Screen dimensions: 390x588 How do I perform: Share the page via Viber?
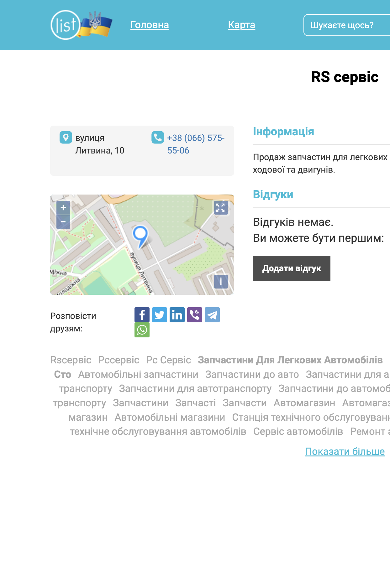point(195,315)
